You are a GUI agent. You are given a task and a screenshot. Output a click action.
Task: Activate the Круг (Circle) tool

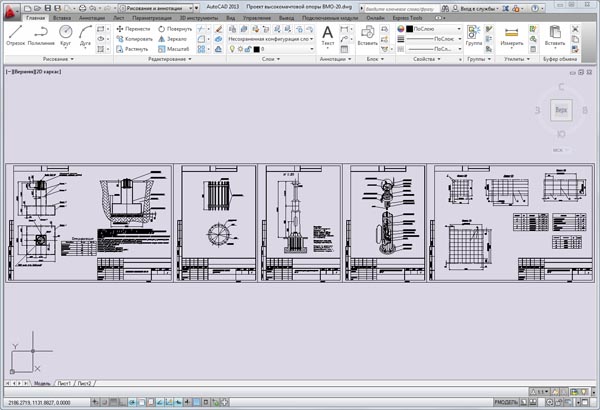66,36
